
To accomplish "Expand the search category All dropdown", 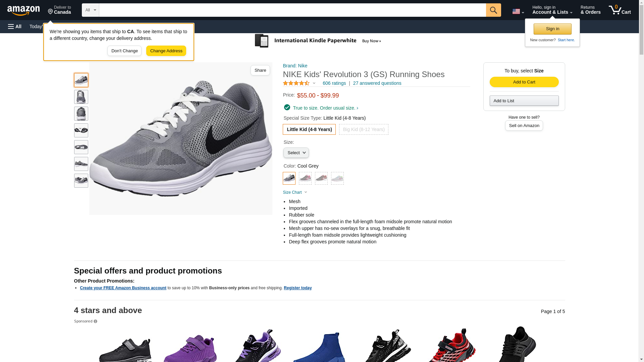I will click(91, 10).
